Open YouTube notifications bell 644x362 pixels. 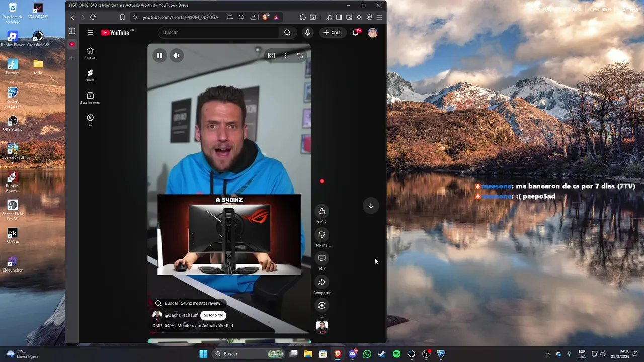[356, 33]
